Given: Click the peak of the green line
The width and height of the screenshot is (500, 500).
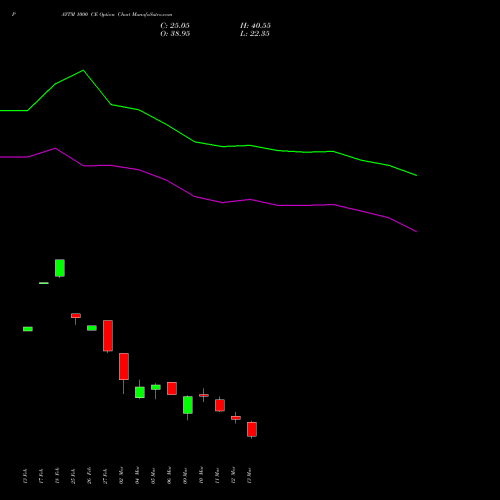Looking at the screenshot, I should (83, 70).
